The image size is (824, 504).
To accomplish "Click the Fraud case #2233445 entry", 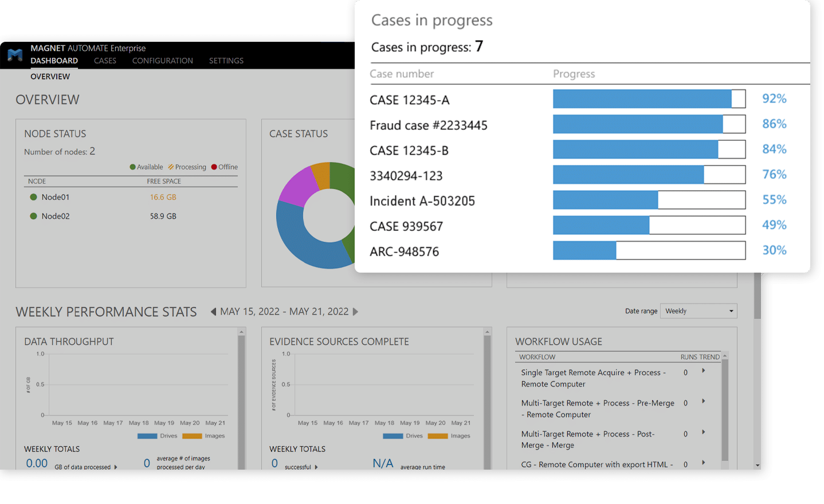I will (428, 125).
